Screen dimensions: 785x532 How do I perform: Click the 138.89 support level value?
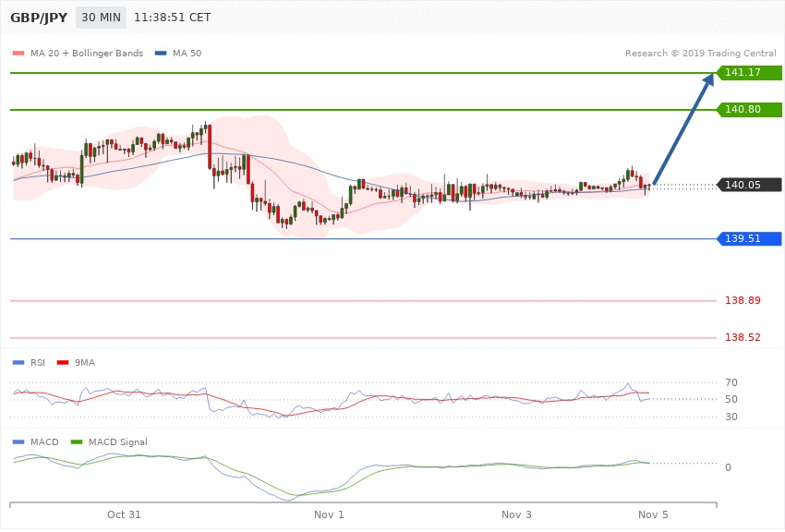click(743, 300)
